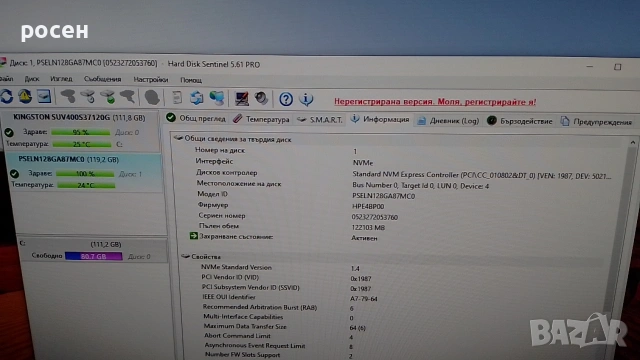The height and width of the screenshot is (360, 640).
Task: Click the PSELN128 24°C temperature bar
Action: 86,185
